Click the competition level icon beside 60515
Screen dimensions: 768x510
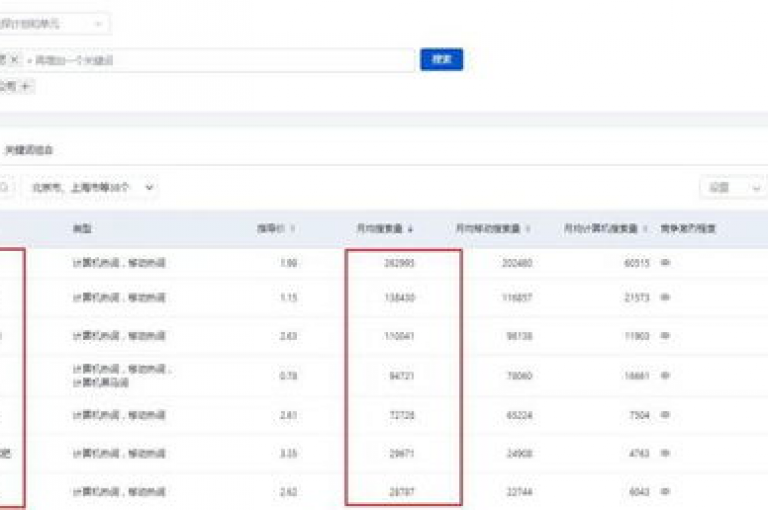tap(665, 263)
